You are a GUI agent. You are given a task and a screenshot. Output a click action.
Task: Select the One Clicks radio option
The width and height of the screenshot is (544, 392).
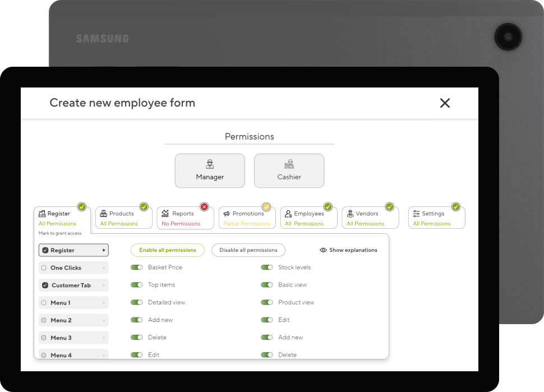(44, 268)
